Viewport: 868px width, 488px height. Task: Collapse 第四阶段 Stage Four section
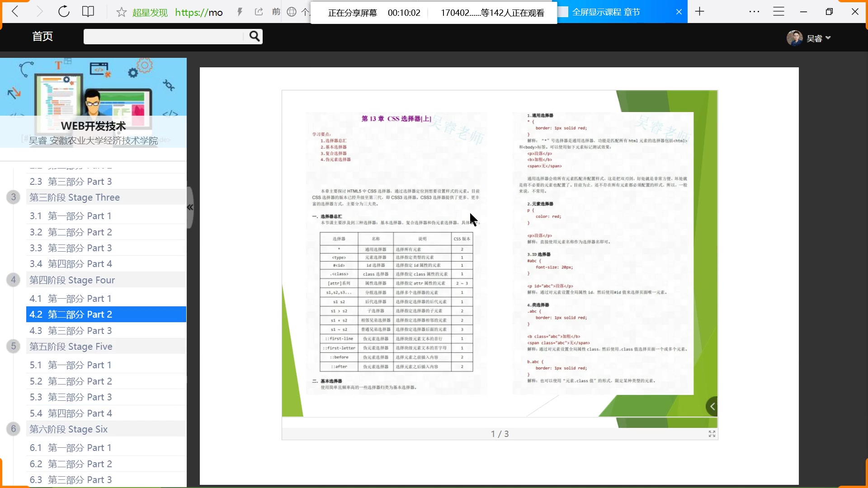(72, 280)
